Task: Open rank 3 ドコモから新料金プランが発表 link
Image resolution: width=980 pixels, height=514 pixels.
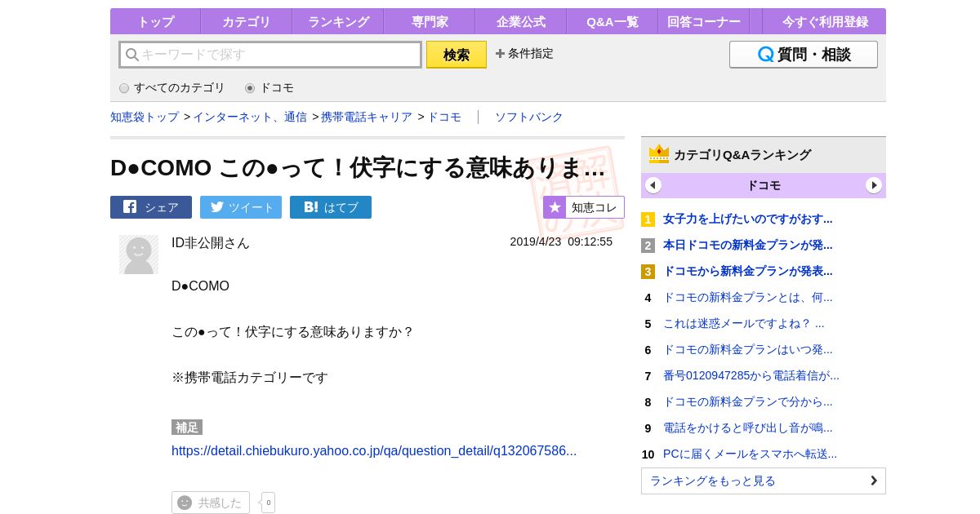Action: pyautogui.click(x=748, y=271)
